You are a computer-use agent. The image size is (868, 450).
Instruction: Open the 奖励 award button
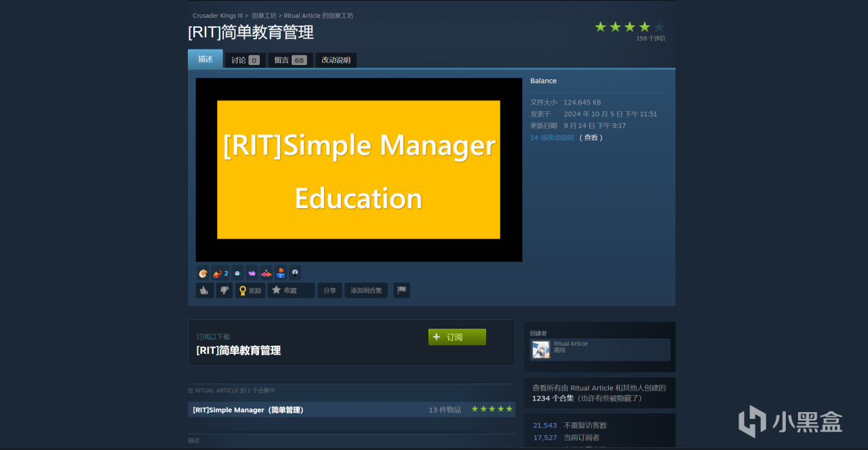point(250,291)
